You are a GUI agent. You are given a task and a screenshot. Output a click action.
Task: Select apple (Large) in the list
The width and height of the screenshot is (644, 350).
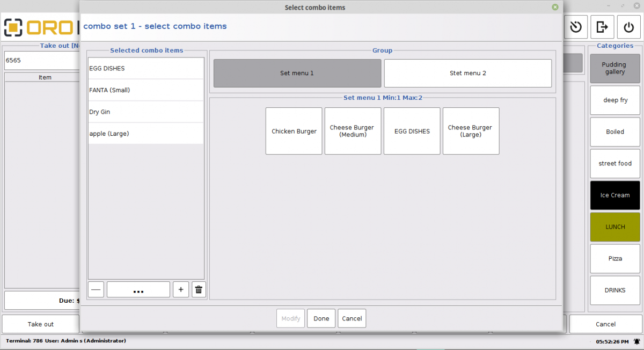click(x=146, y=133)
